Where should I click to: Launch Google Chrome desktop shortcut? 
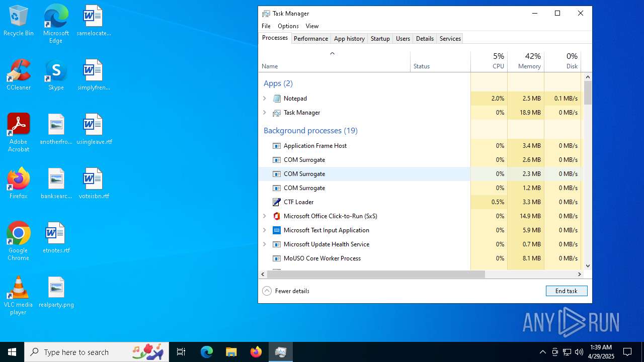(x=19, y=241)
